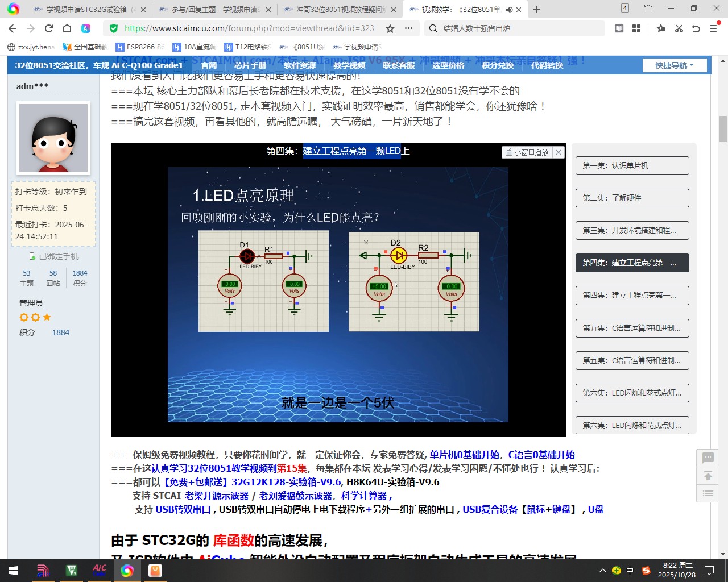Open WPS Office from the taskbar
The width and height of the screenshot is (728, 582).
click(x=71, y=570)
